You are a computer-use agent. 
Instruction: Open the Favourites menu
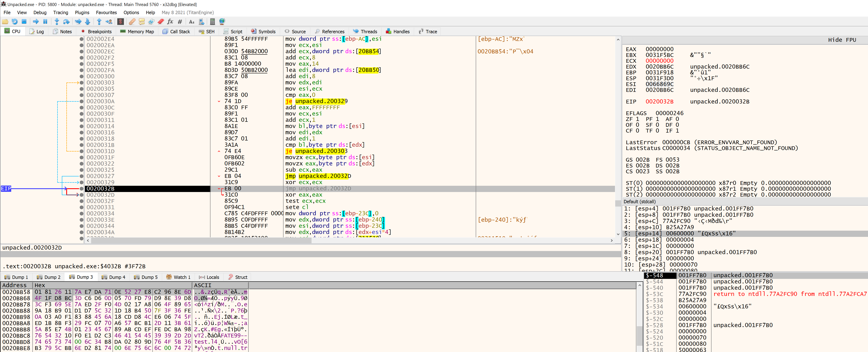point(106,12)
